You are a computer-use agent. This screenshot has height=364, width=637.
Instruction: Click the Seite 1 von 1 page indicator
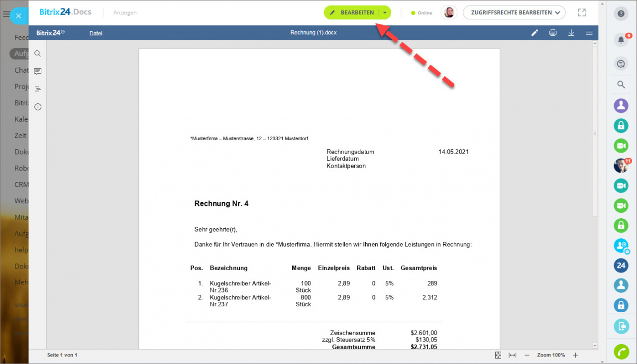62,355
